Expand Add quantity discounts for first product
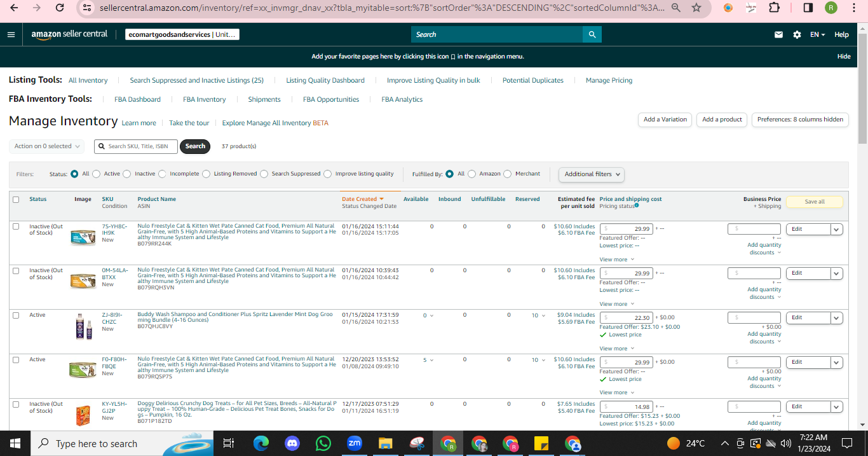868x456 pixels. pyautogui.click(x=764, y=249)
